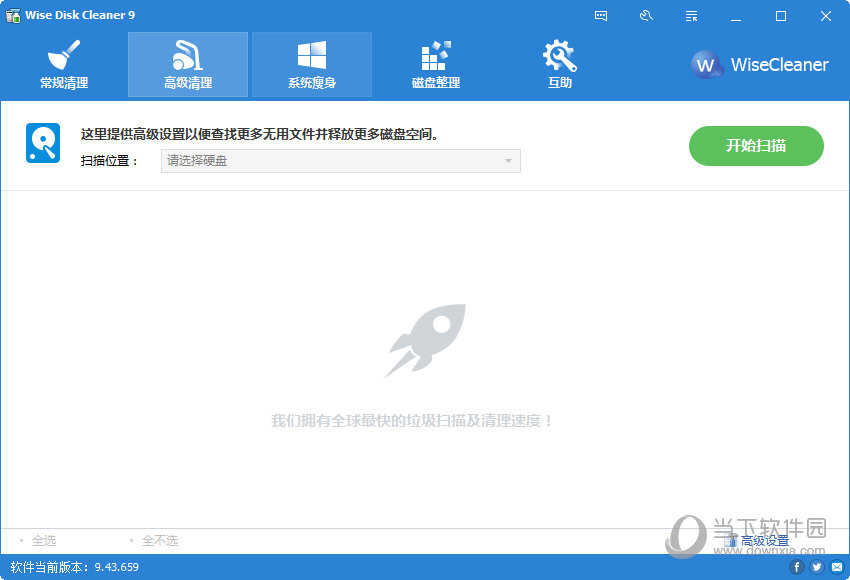Image resolution: width=850 pixels, height=580 pixels.
Task: Open the Twitter link in status bar
Action: click(817, 567)
